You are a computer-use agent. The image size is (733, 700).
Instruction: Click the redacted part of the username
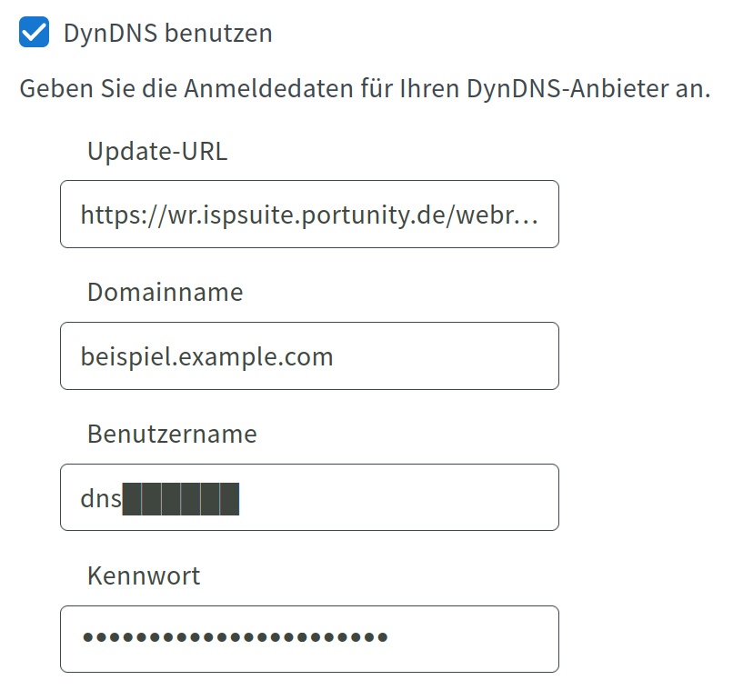point(181,499)
